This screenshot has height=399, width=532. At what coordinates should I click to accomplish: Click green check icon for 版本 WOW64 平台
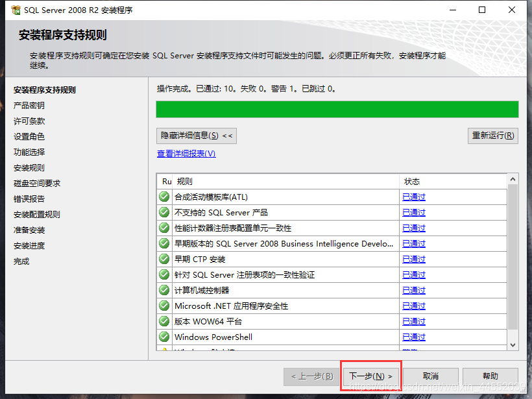164,321
